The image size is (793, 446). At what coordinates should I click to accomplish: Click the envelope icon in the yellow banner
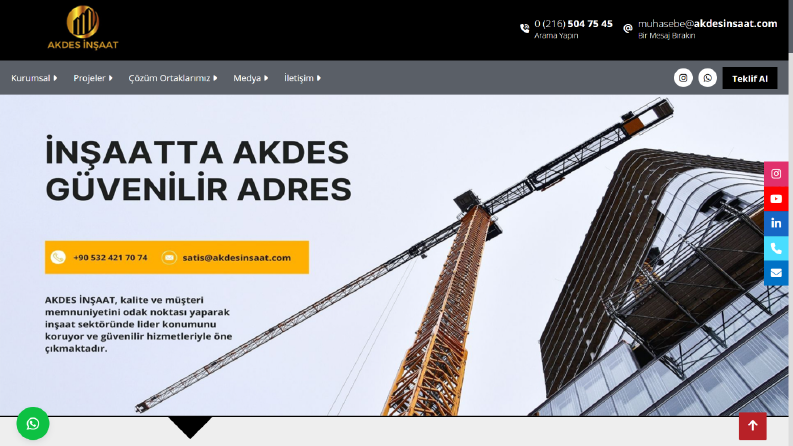169,257
